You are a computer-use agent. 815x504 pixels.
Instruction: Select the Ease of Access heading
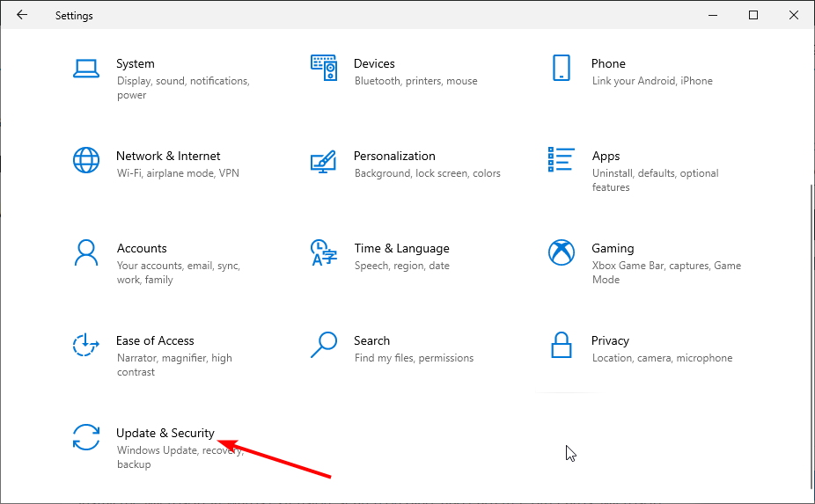155,341
